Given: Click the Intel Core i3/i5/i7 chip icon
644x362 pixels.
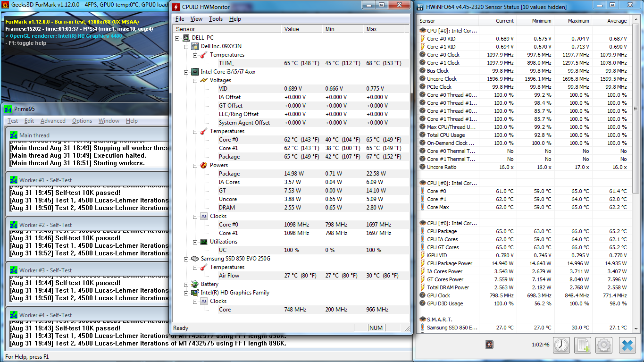Looking at the screenshot, I should click(x=194, y=72).
